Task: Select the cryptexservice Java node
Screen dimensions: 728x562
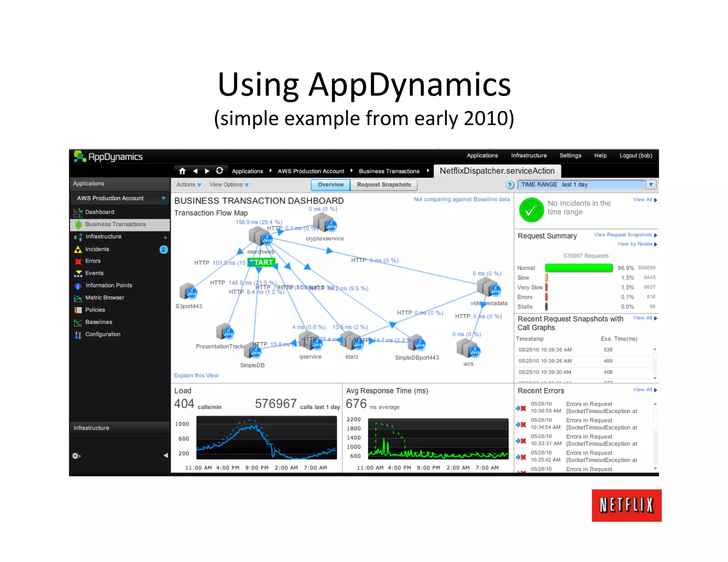Action: click(325, 222)
